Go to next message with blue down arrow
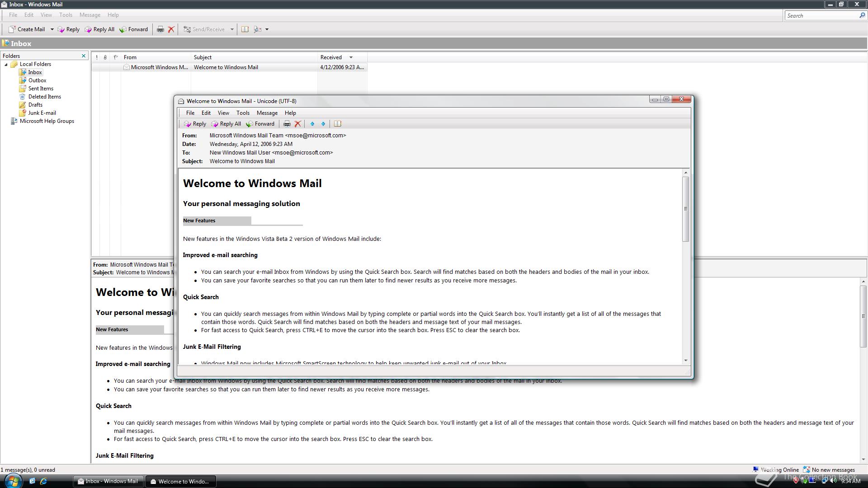The width and height of the screenshot is (868, 488). click(x=323, y=124)
